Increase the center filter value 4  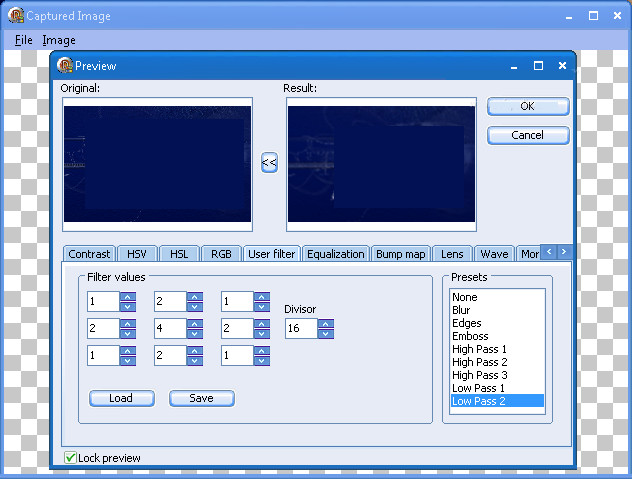click(195, 324)
